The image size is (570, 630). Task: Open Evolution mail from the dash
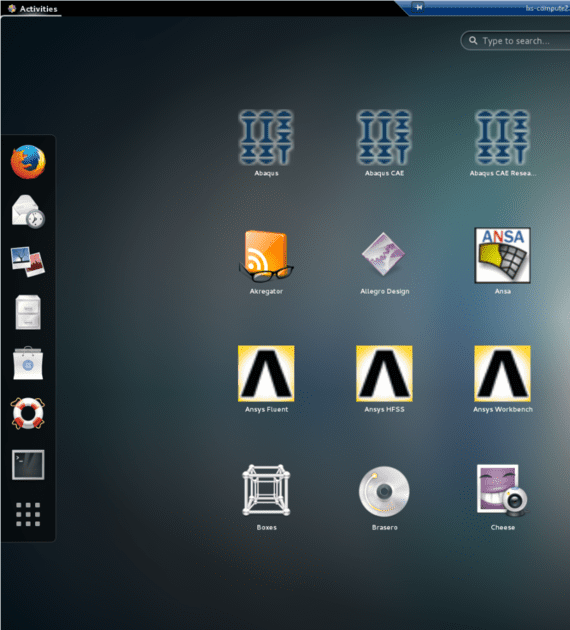(x=28, y=211)
